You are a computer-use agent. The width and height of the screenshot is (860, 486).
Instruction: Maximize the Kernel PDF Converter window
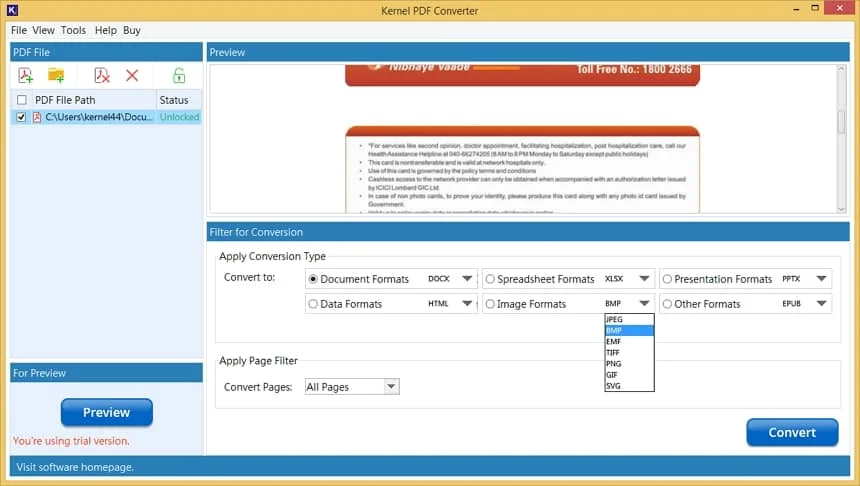(x=815, y=8)
